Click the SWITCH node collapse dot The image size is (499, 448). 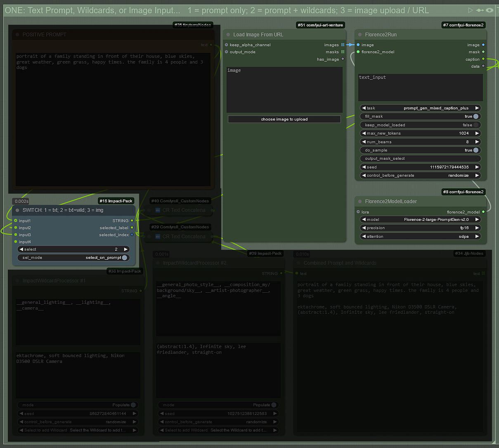click(17, 210)
